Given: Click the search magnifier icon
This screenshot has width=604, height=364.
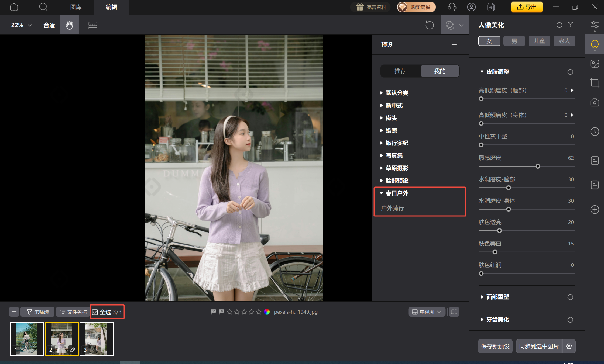Looking at the screenshot, I should [x=43, y=7].
